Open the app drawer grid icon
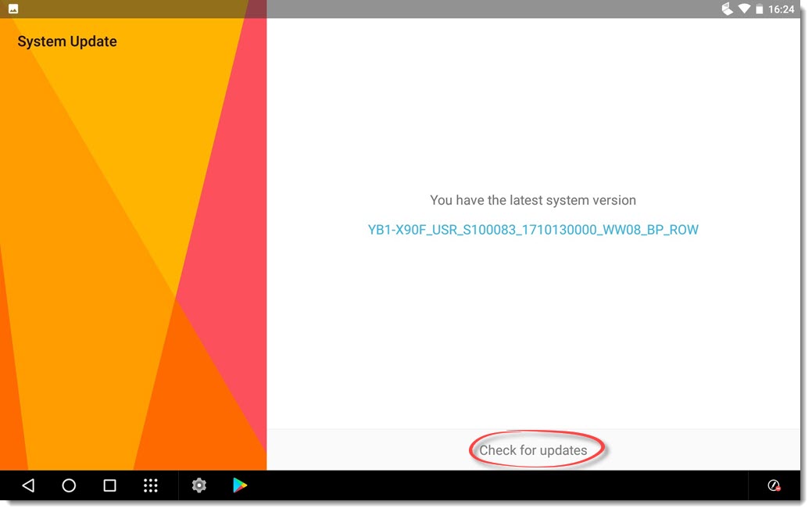 click(150, 485)
